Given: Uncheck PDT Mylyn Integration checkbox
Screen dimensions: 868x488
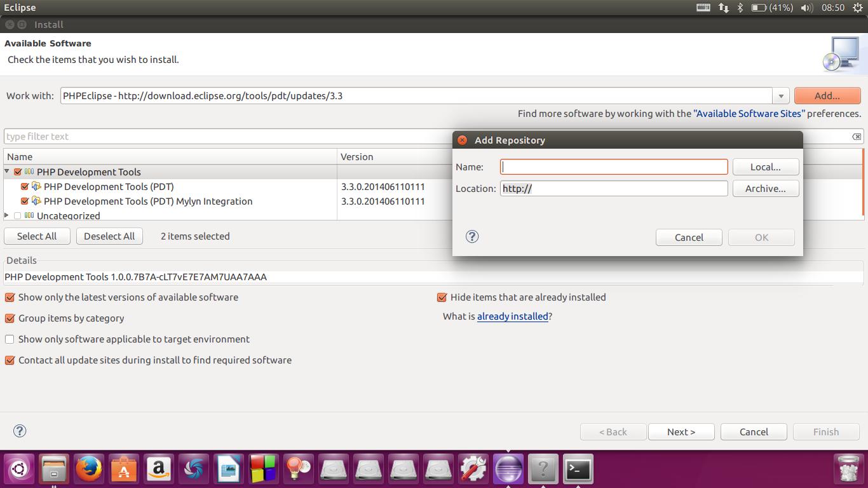Looking at the screenshot, I should pyautogui.click(x=25, y=201).
